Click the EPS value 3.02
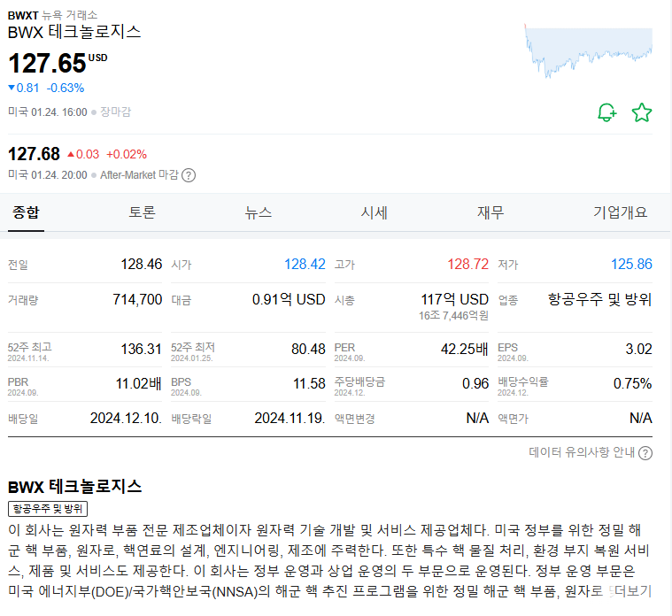Image resolution: width=672 pixels, height=616 pixels. click(x=638, y=349)
